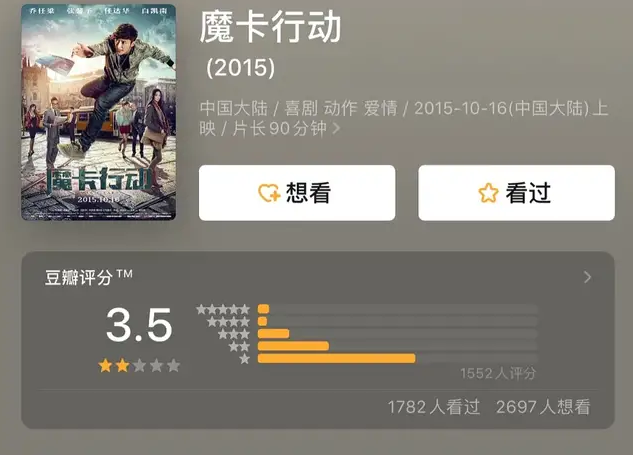Select the five-star row icon in distribution
Image resolution: width=633 pixels, height=455 pixels.
click(x=223, y=309)
